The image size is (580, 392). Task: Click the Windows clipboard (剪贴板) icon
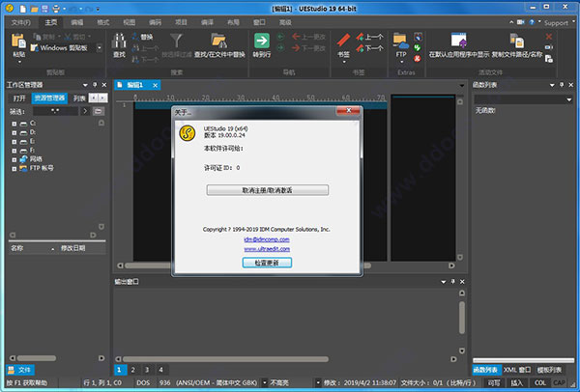(x=35, y=47)
